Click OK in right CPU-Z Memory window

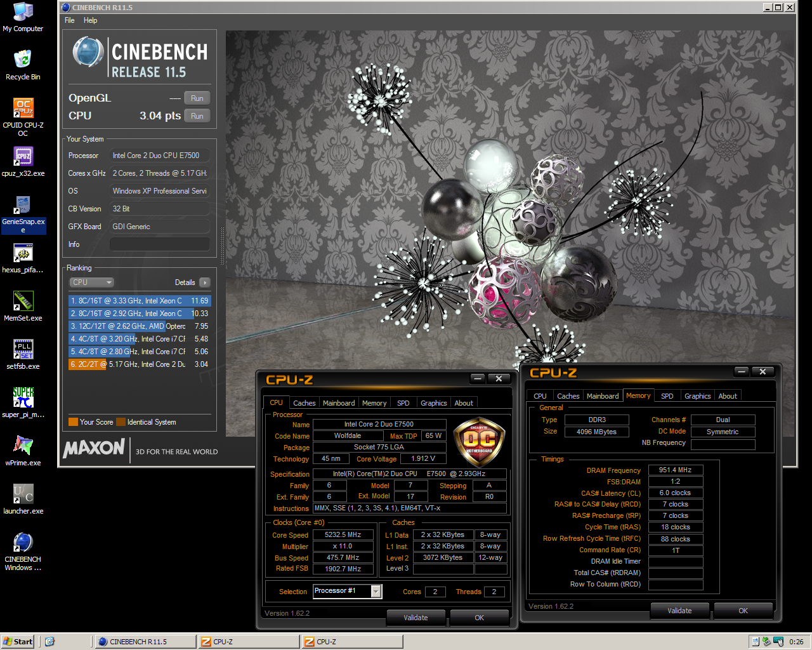pyautogui.click(x=743, y=610)
